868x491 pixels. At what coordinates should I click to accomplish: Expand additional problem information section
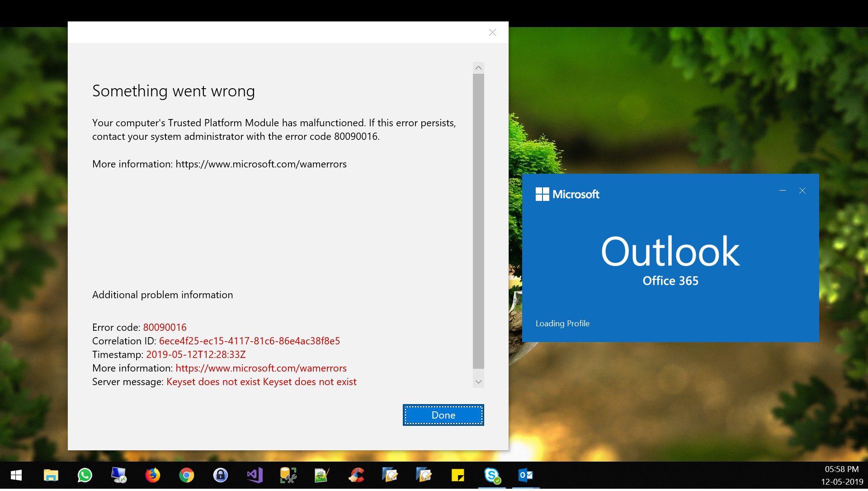(x=162, y=294)
